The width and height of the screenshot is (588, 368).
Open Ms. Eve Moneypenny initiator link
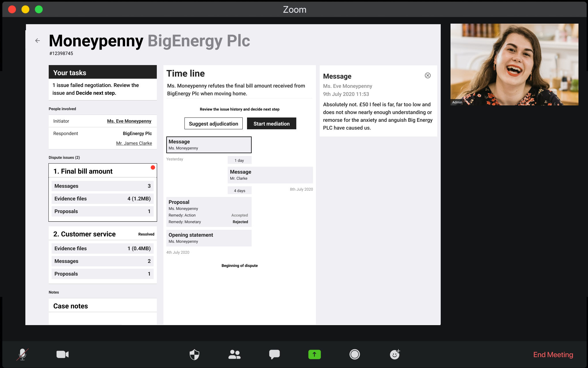click(x=129, y=121)
